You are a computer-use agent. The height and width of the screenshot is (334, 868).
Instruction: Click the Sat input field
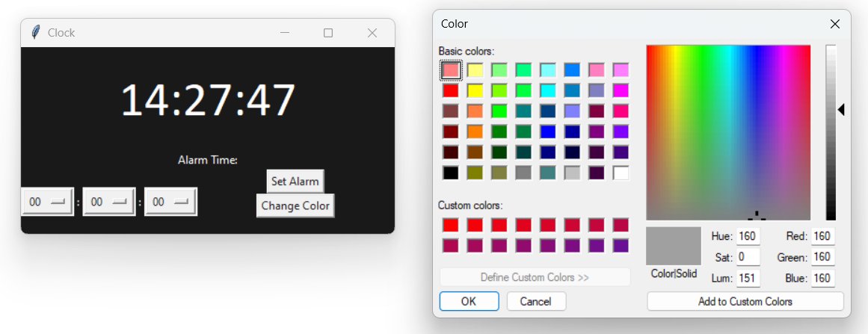tap(748, 257)
